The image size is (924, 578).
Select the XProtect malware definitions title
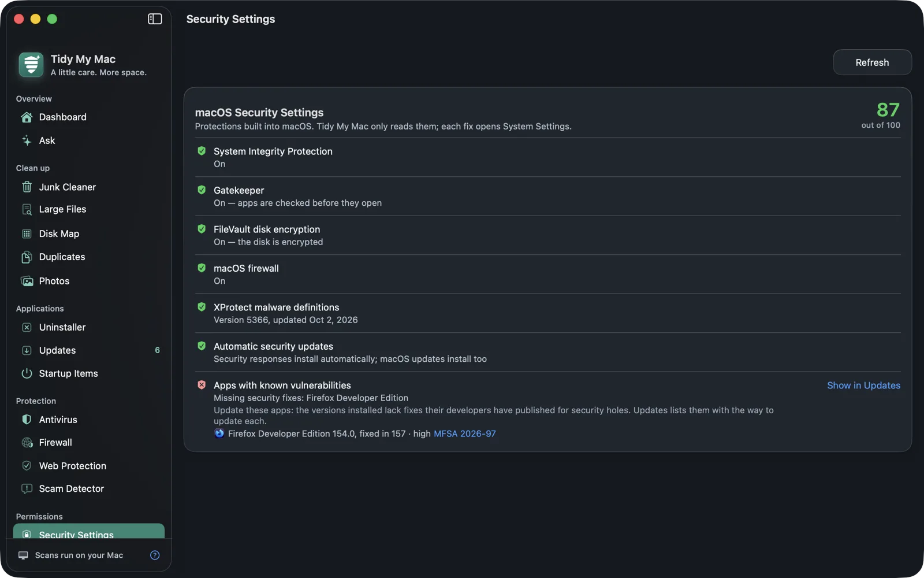(277, 307)
